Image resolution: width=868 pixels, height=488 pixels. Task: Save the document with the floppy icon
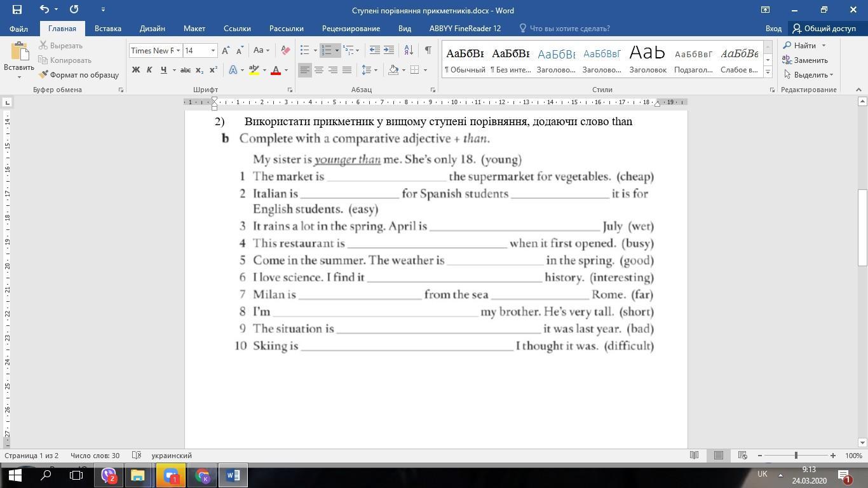(x=17, y=10)
